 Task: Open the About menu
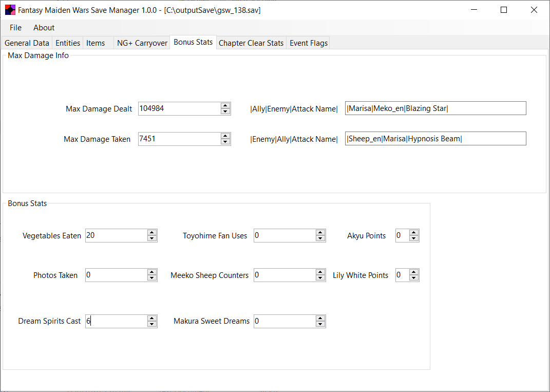point(44,27)
